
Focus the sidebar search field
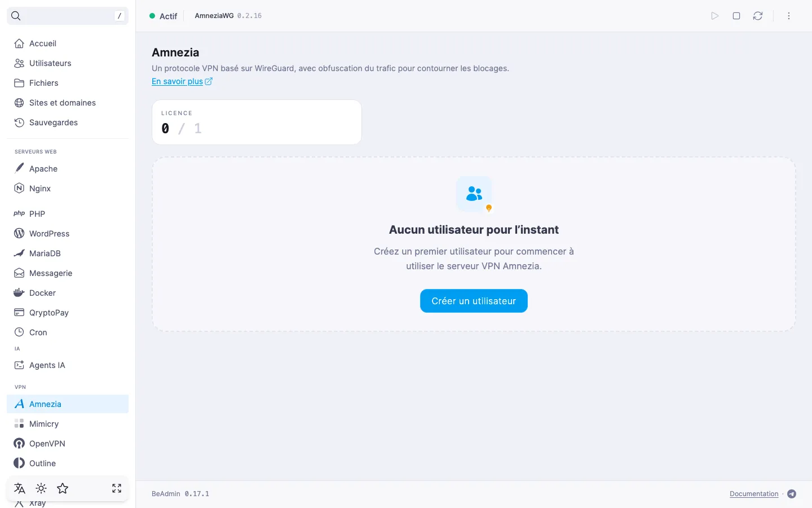point(68,16)
